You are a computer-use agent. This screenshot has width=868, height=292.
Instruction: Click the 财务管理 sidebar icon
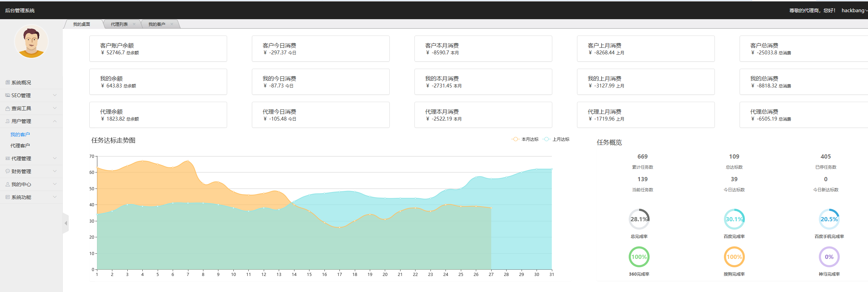(x=8, y=171)
